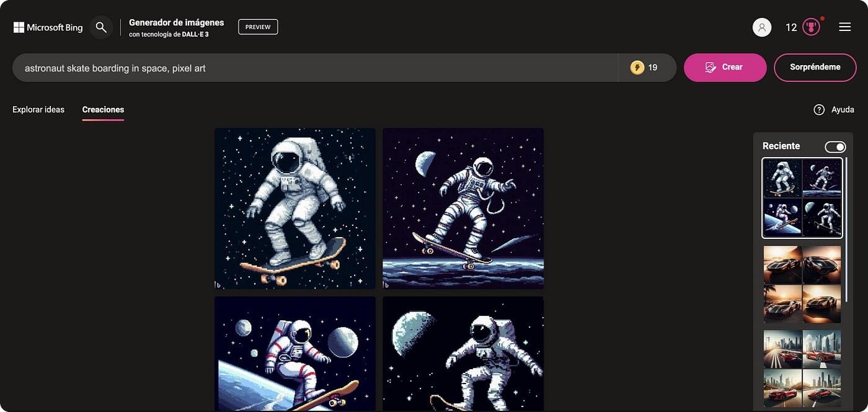Toggle the Reciente switch
The width and height of the screenshot is (868, 412).
(835, 146)
